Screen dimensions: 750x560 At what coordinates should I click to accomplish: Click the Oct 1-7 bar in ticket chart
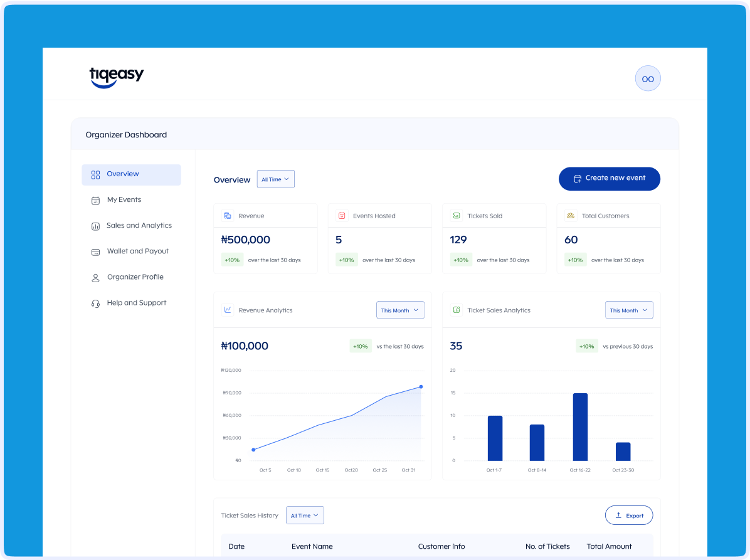(495, 438)
